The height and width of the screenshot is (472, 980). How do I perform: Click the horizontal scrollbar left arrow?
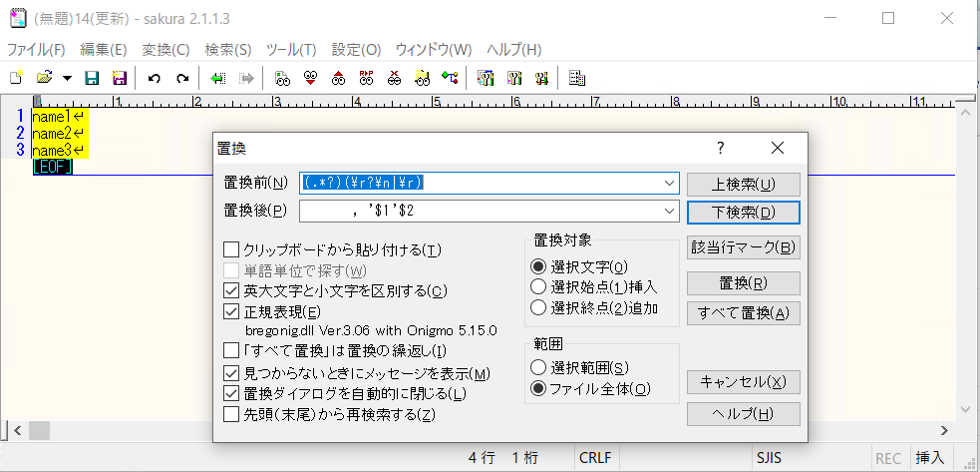pos(18,431)
